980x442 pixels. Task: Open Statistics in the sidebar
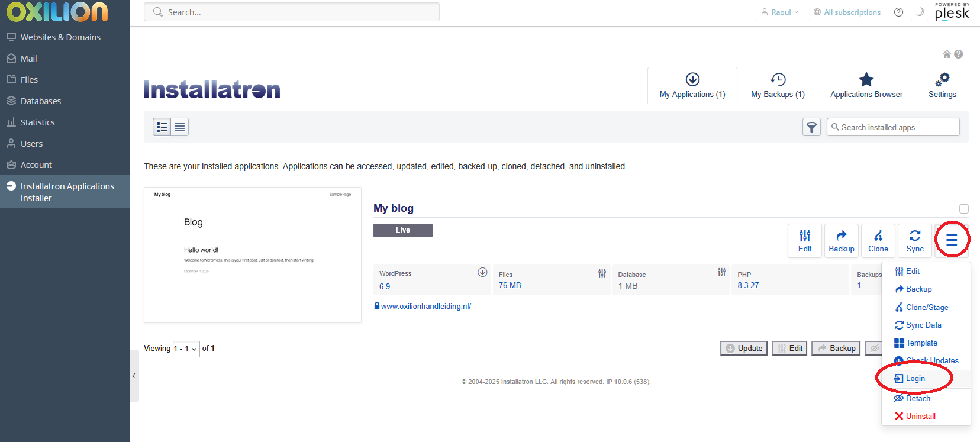65,122
